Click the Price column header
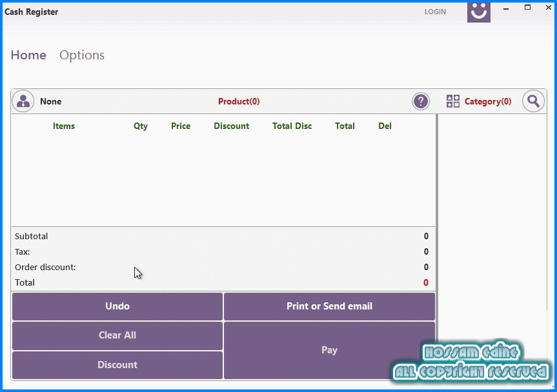Screen dimensions: 557x392 181,126
